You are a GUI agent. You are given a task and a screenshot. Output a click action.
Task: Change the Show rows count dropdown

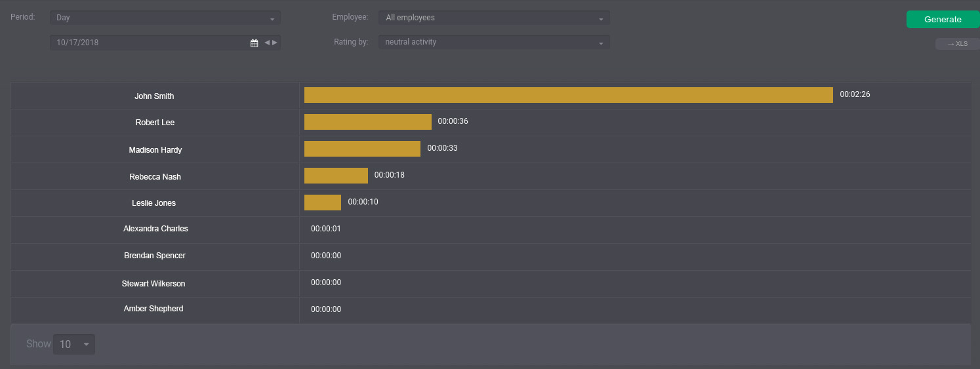pos(73,344)
